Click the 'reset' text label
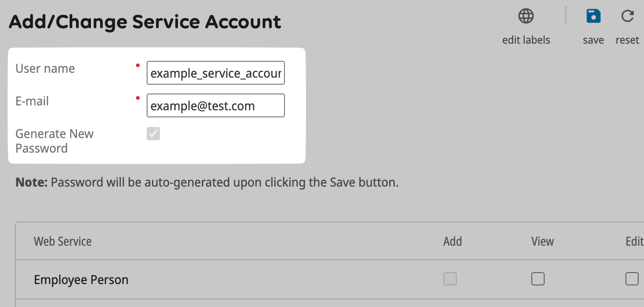 click(627, 40)
